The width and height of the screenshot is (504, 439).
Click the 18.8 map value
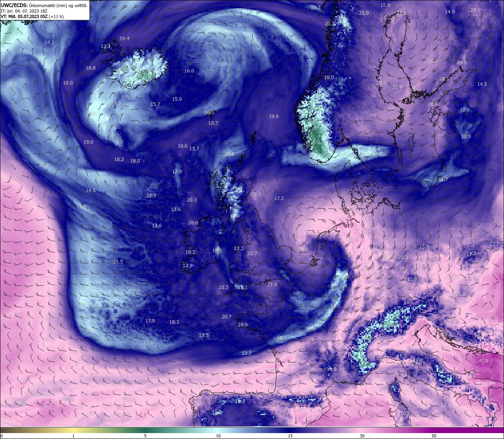pyautogui.click(x=91, y=68)
